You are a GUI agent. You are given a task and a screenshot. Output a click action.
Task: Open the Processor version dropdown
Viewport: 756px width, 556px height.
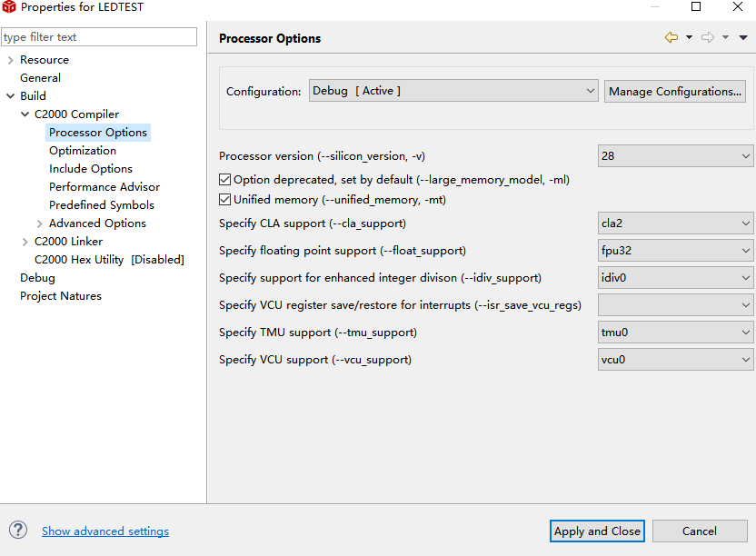coord(675,155)
